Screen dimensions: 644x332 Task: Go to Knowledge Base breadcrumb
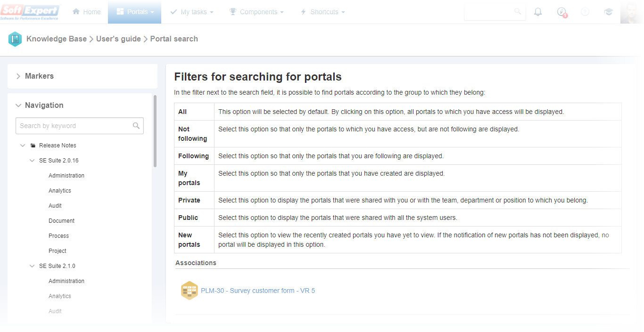(57, 39)
